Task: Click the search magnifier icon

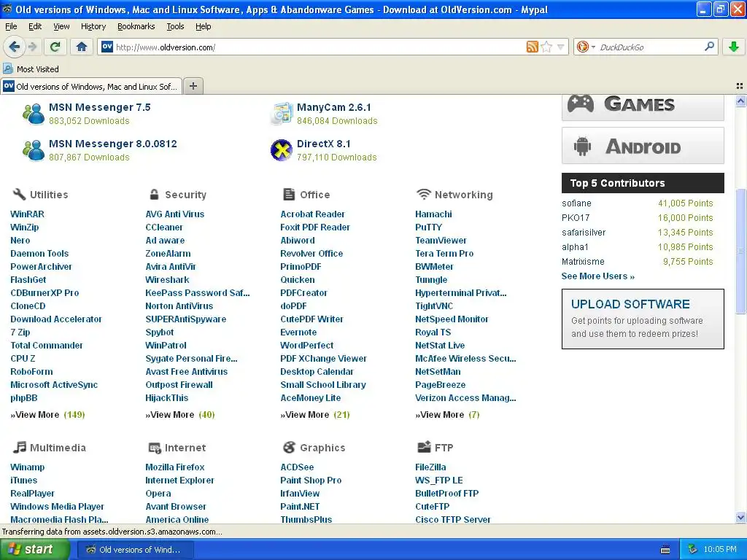Action: [709, 46]
